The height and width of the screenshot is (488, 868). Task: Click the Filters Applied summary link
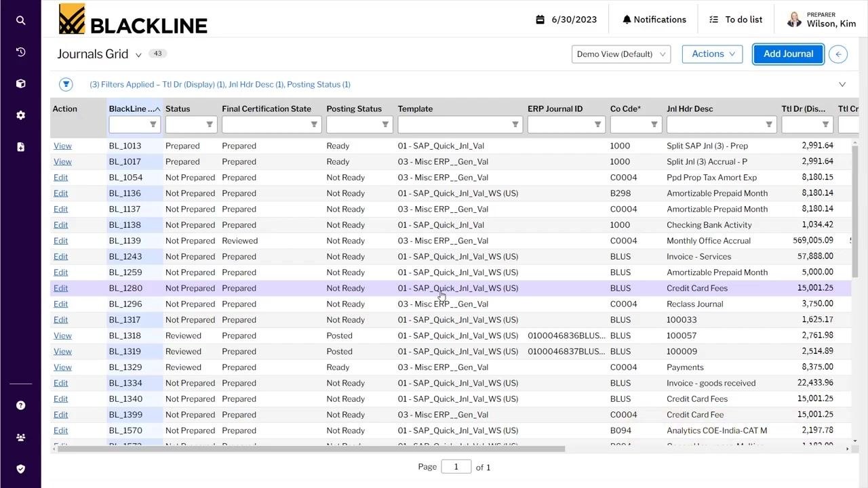220,85
